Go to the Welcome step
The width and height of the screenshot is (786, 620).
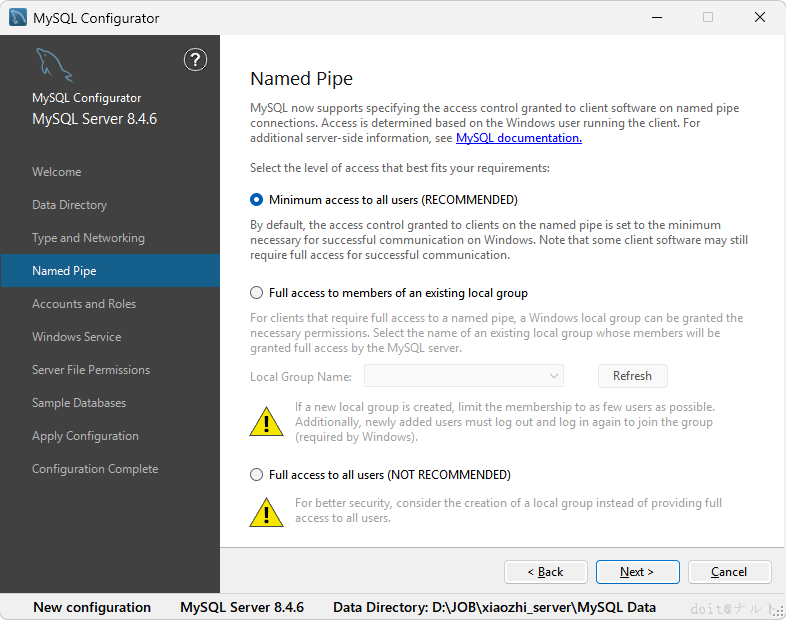(57, 172)
